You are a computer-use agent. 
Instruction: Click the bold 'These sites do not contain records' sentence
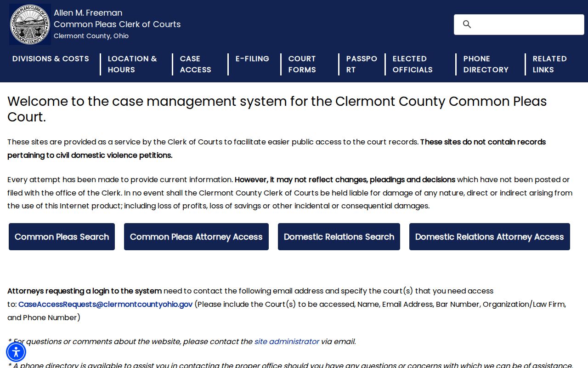click(x=277, y=149)
